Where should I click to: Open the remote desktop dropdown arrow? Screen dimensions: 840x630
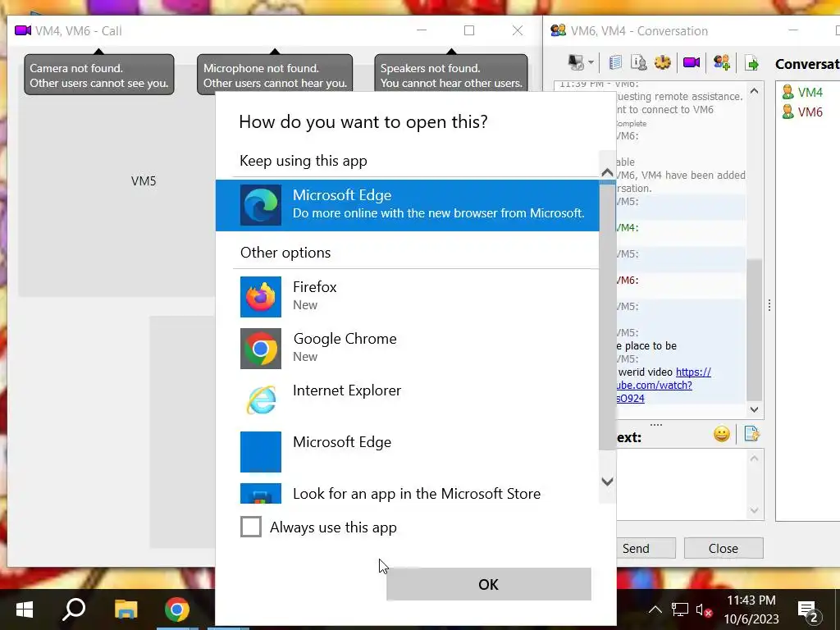(591, 62)
